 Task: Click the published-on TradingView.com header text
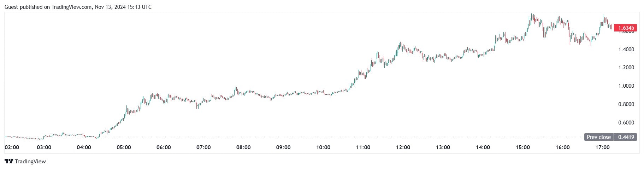78,7
